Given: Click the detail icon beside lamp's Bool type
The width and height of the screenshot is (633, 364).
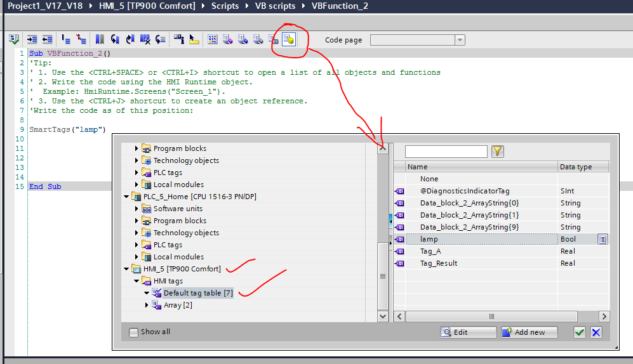Looking at the screenshot, I should 603,239.
